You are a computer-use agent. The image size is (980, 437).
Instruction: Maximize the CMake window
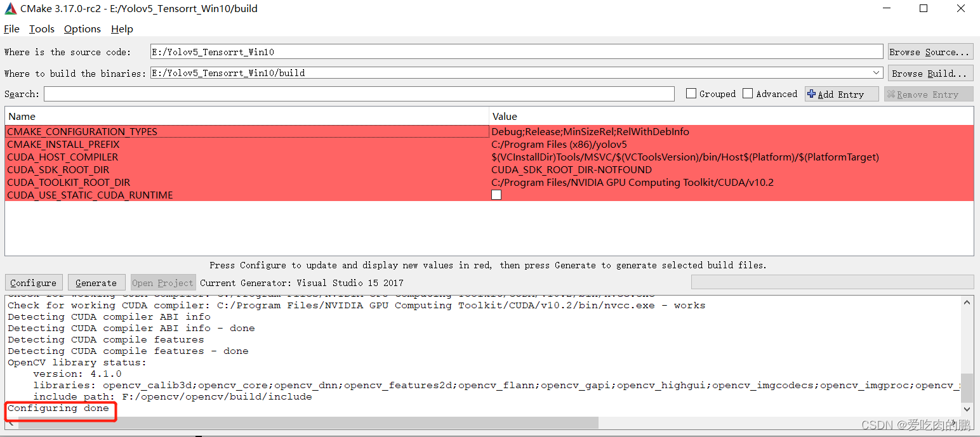pyautogui.click(x=924, y=9)
